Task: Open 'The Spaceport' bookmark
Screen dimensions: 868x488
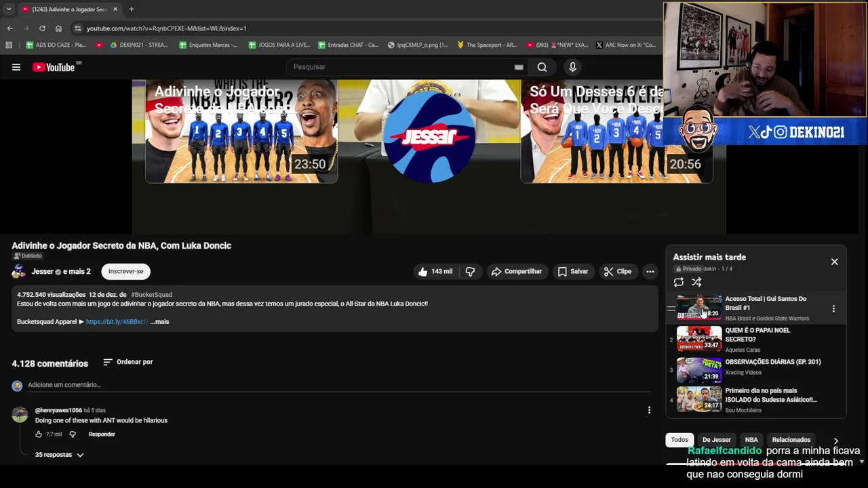Action: pos(487,45)
